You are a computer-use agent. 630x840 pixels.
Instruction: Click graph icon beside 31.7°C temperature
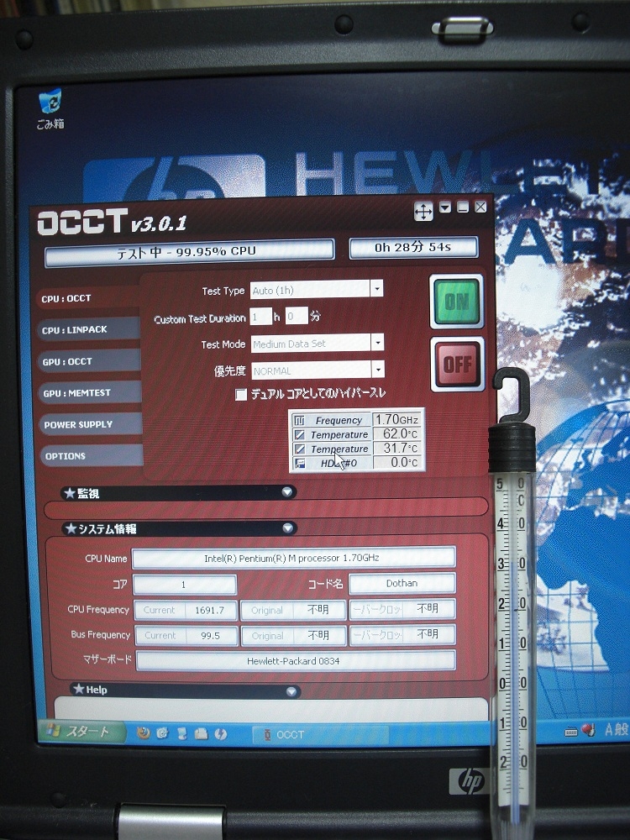(x=300, y=449)
